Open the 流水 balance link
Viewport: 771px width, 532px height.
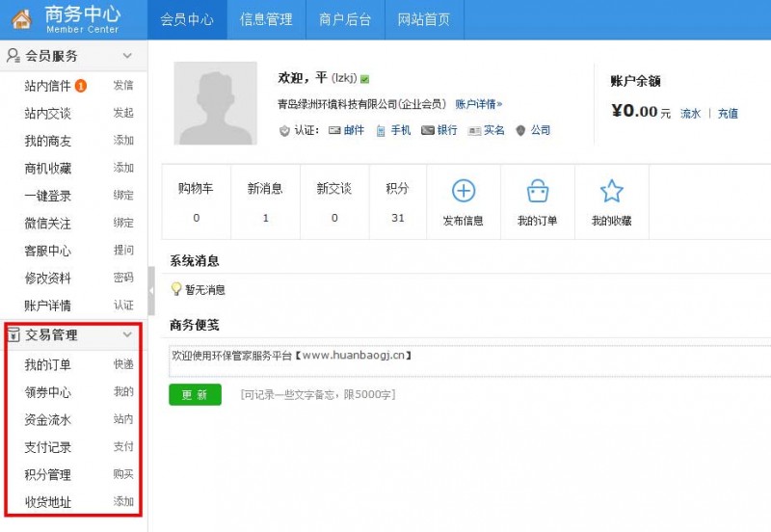(690, 114)
